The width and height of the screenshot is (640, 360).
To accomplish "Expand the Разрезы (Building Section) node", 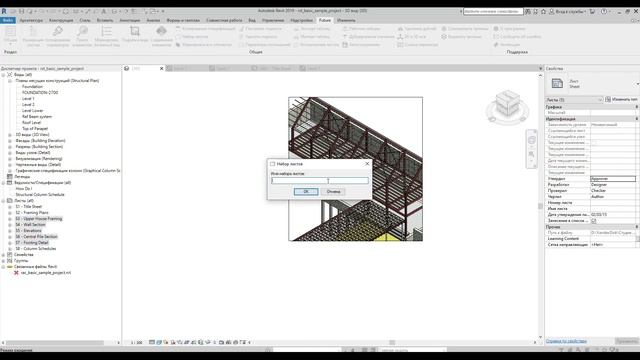I will tap(10, 147).
